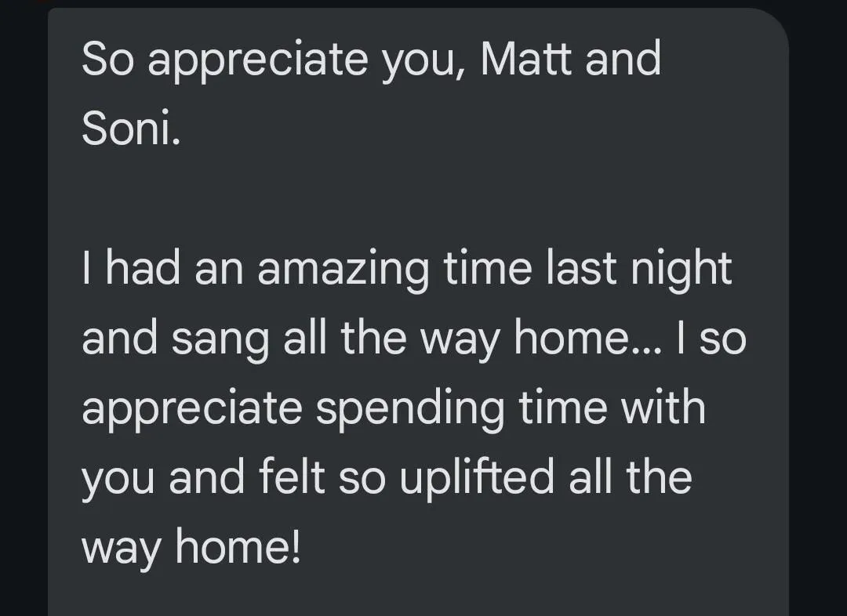Viewport: 847px width, 616px height.
Task: Click "I had an" starting the second paragraph
Action: 163,268
